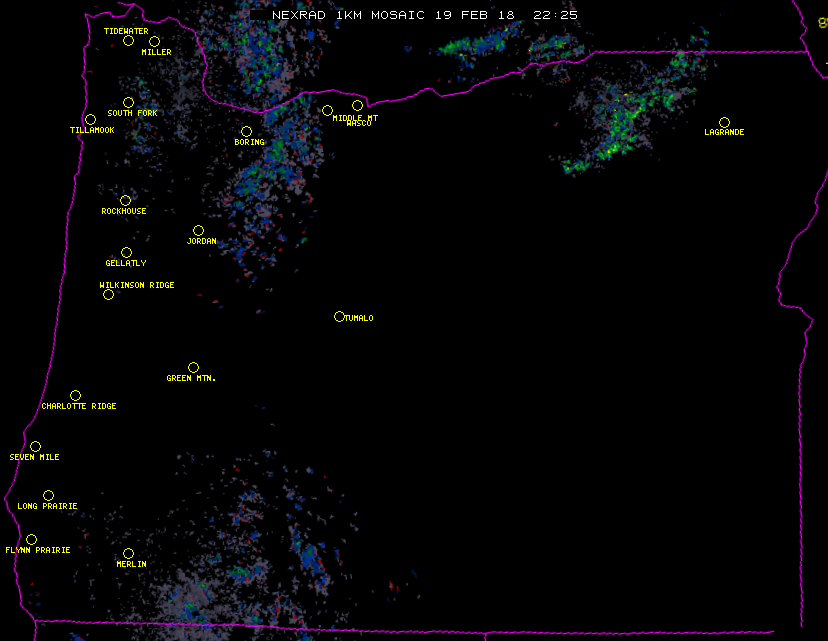The image size is (828, 641).
Task: Click the Tumalo station circle marker
Action: point(339,317)
